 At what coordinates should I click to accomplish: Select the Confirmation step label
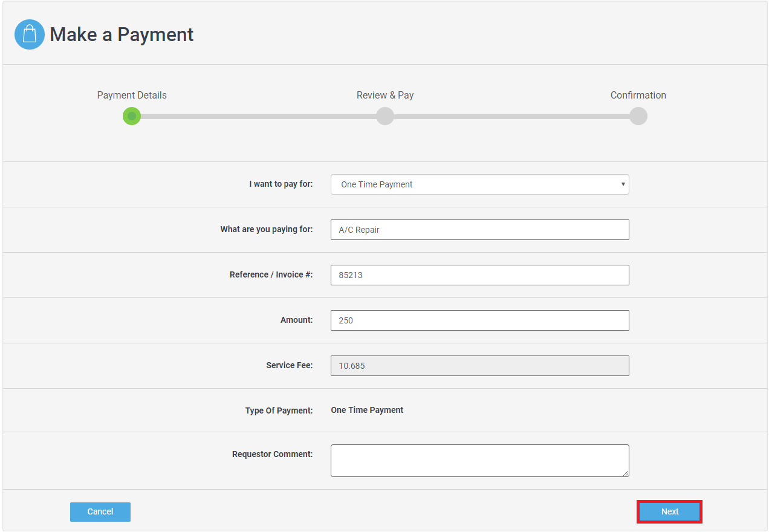[x=638, y=96]
